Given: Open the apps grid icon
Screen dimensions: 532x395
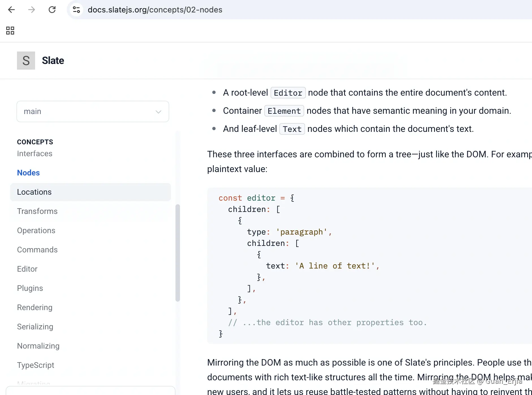Looking at the screenshot, I should point(10,31).
